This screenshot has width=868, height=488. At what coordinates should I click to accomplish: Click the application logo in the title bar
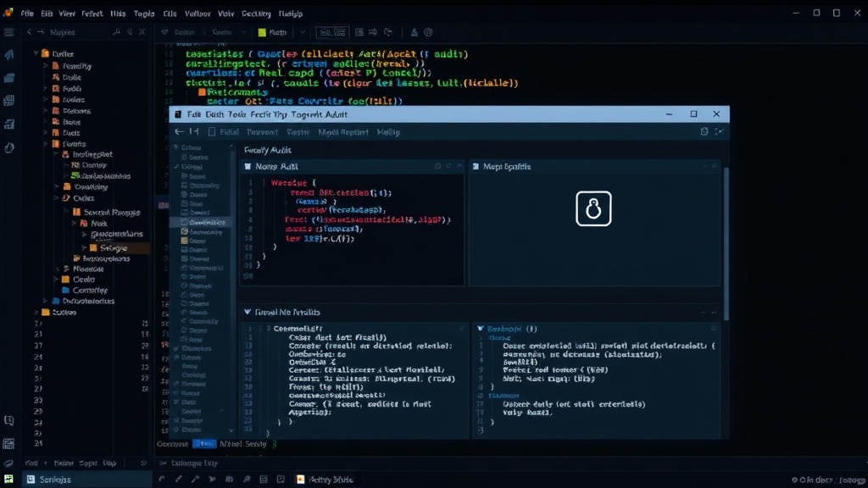(8, 12)
